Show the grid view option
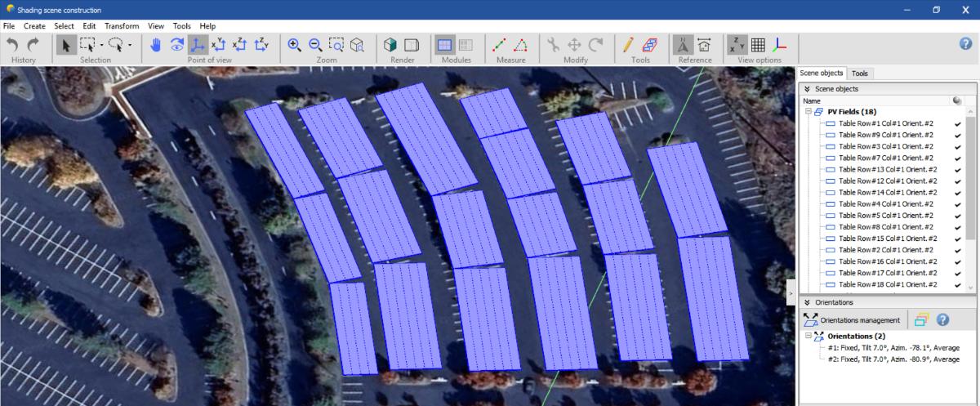980x406 pixels. (758, 45)
